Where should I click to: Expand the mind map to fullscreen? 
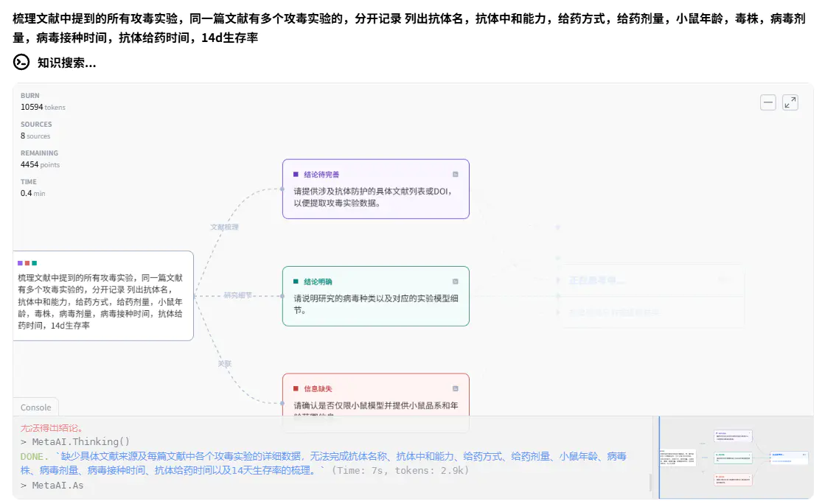point(790,103)
